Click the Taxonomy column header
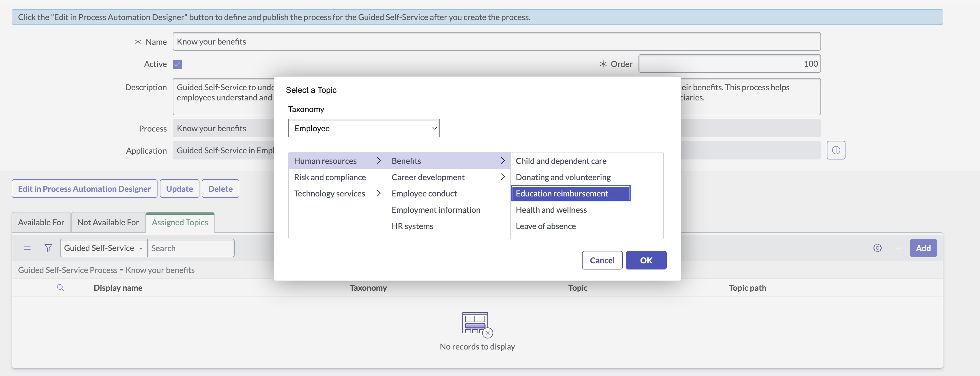 click(368, 288)
